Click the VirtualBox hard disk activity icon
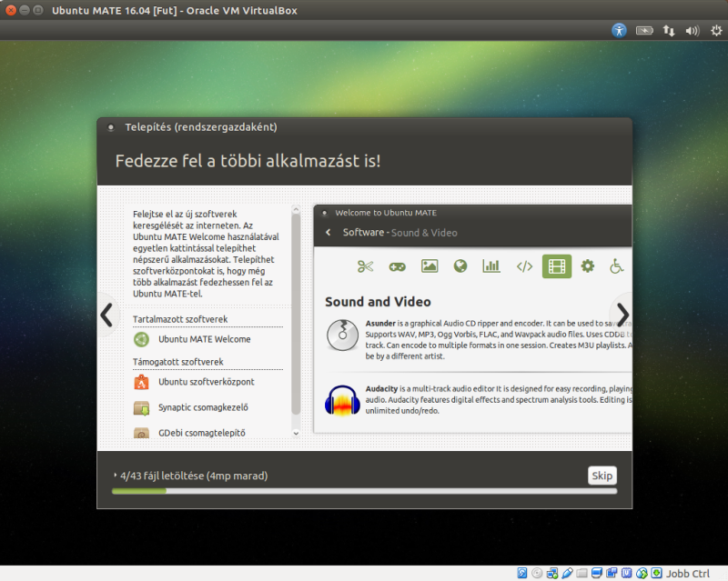Image resolution: width=728 pixels, height=581 pixels. pyautogui.click(x=522, y=573)
